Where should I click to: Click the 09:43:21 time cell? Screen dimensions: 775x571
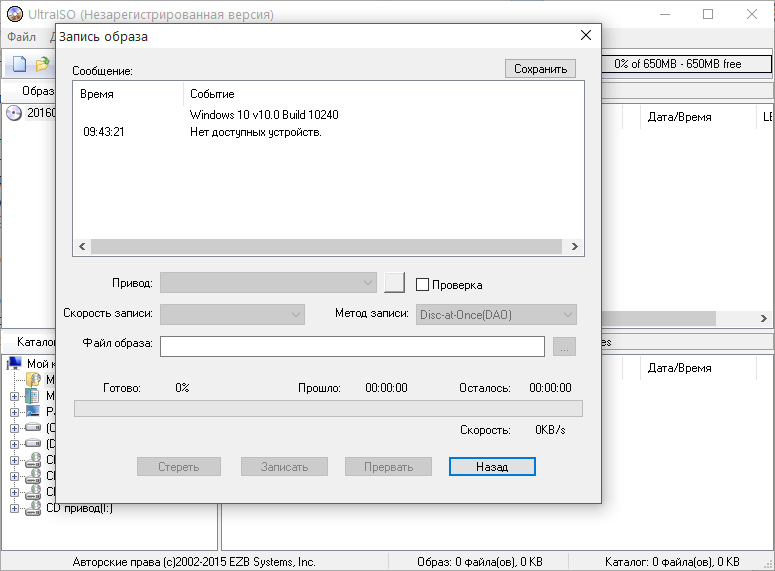click(104, 132)
